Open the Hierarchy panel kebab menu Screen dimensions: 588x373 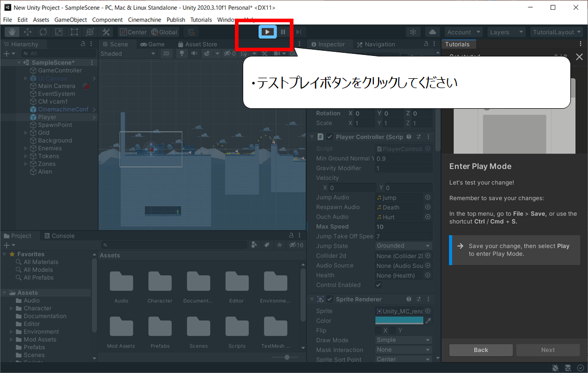tap(91, 44)
